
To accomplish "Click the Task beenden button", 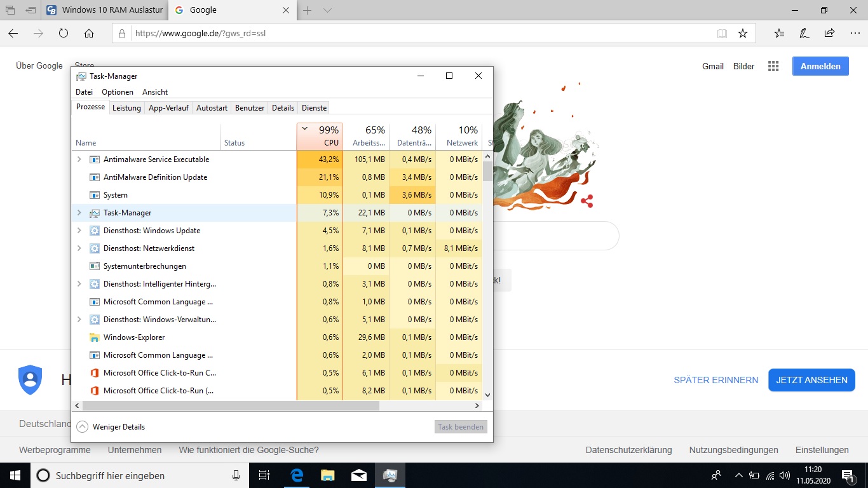I will (461, 427).
